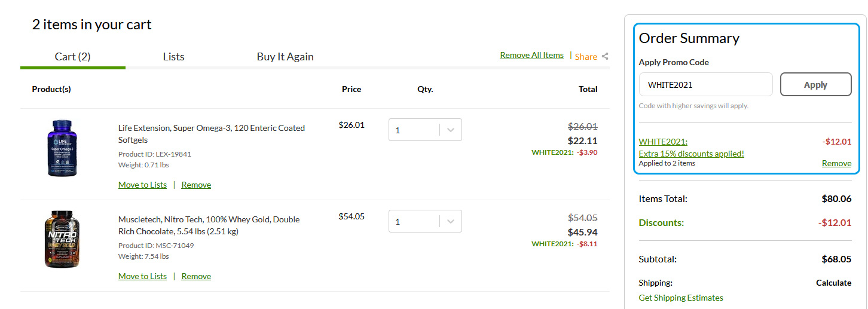Screen dimensions: 868x309
Task: Select the Cart (2) tab
Action: (x=72, y=57)
